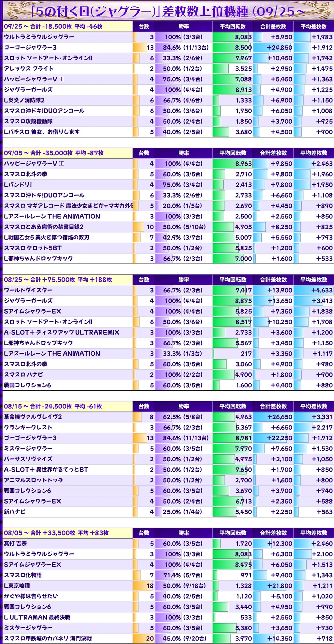Select A-SLOT+ 異世界かるてっとBT row
Screen dimensions: 334x644
coord(168,470)
